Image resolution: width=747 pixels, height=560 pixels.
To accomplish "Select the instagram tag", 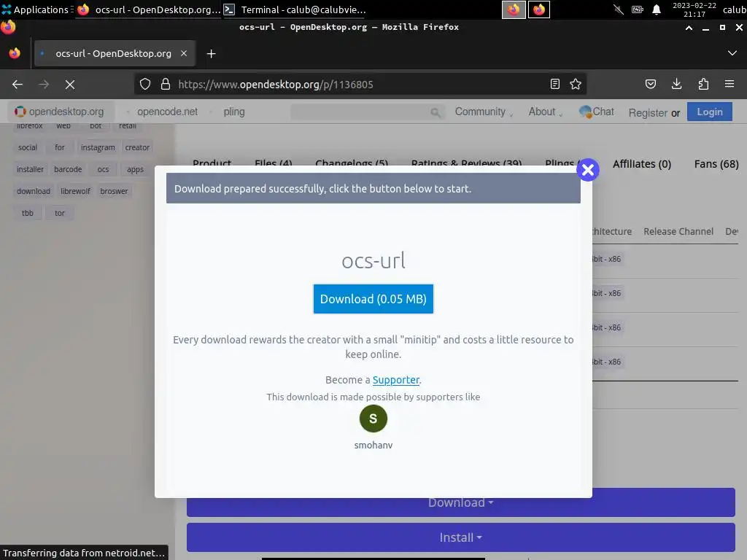I will tap(98, 147).
